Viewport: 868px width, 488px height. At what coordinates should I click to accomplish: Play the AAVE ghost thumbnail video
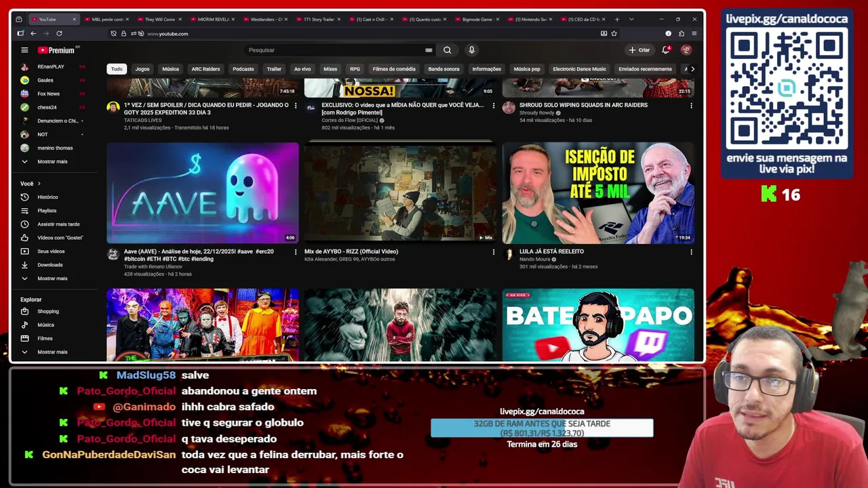coord(202,193)
